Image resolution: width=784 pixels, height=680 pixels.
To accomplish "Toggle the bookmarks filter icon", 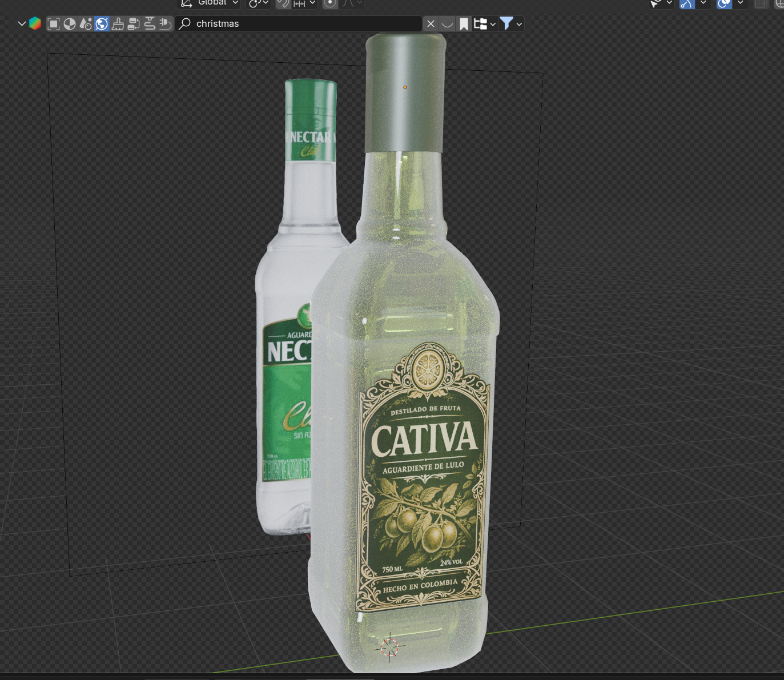I will [464, 24].
